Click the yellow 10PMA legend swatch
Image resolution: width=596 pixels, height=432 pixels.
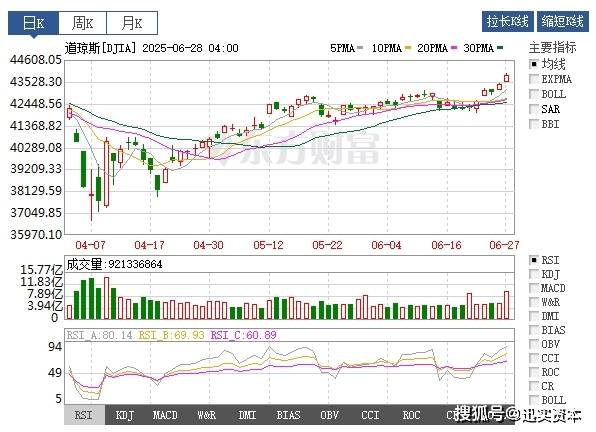pos(409,48)
